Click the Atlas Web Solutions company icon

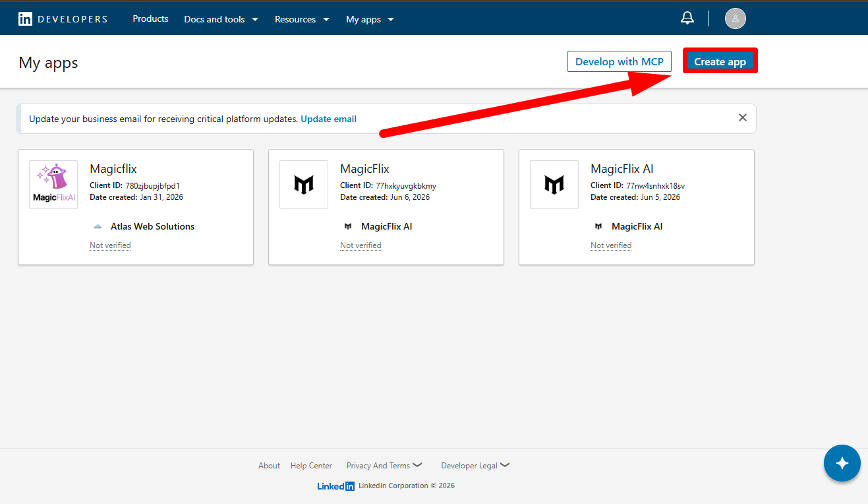click(x=98, y=226)
